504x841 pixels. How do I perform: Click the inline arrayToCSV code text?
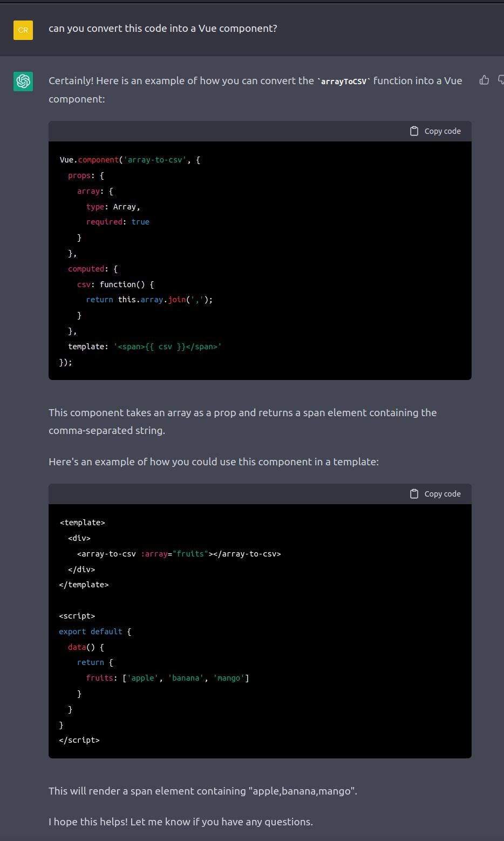point(344,82)
